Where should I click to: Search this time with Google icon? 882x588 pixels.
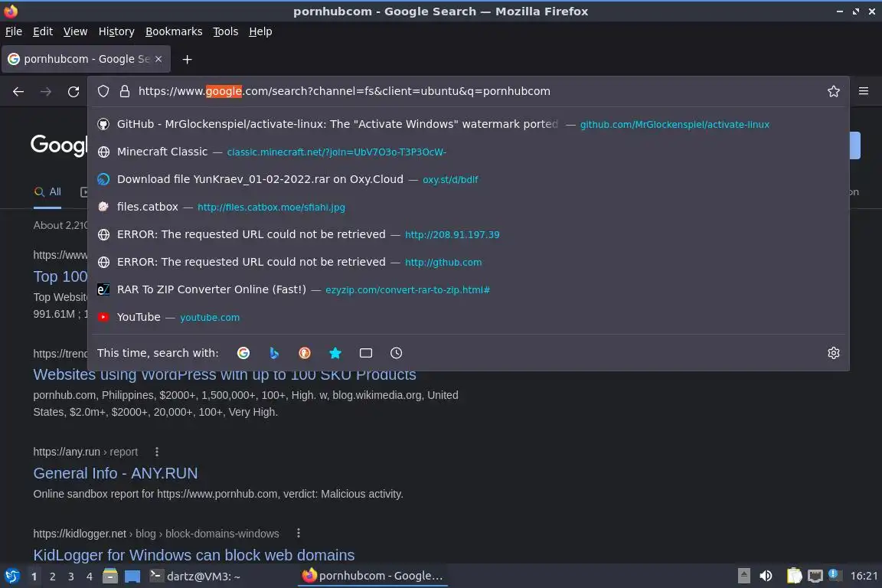point(243,353)
